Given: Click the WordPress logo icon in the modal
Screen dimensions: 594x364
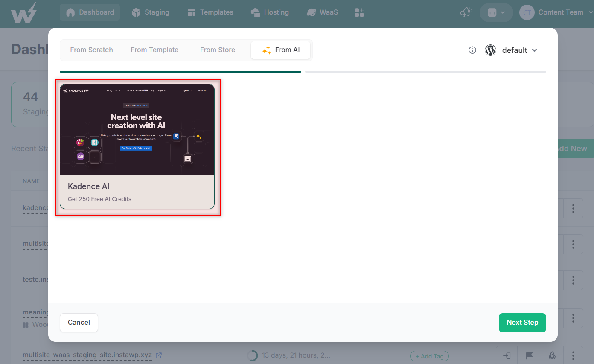Looking at the screenshot, I should (x=490, y=50).
